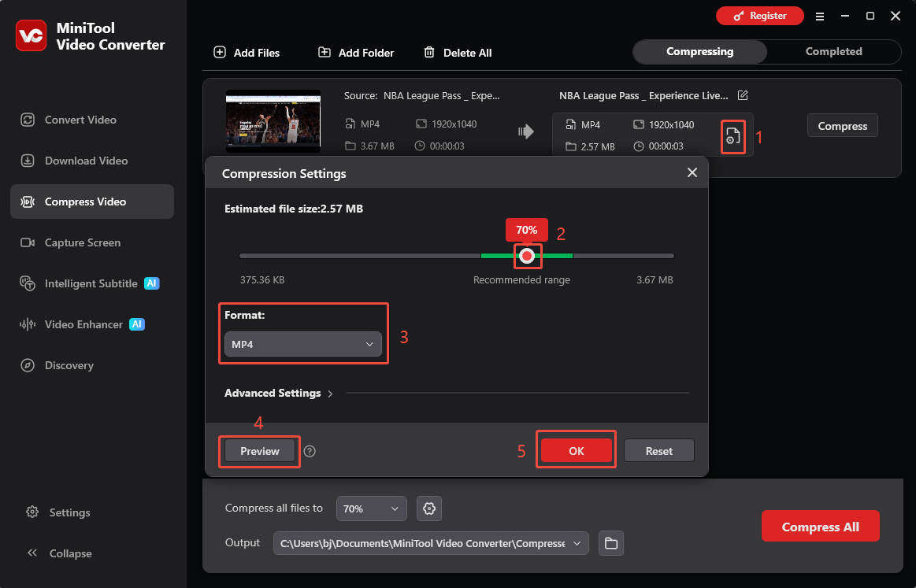Image resolution: width=916 pixels, height=588 pixels.
Task: Open the Intelligent Subtitle section
Action: pos(92,283)
